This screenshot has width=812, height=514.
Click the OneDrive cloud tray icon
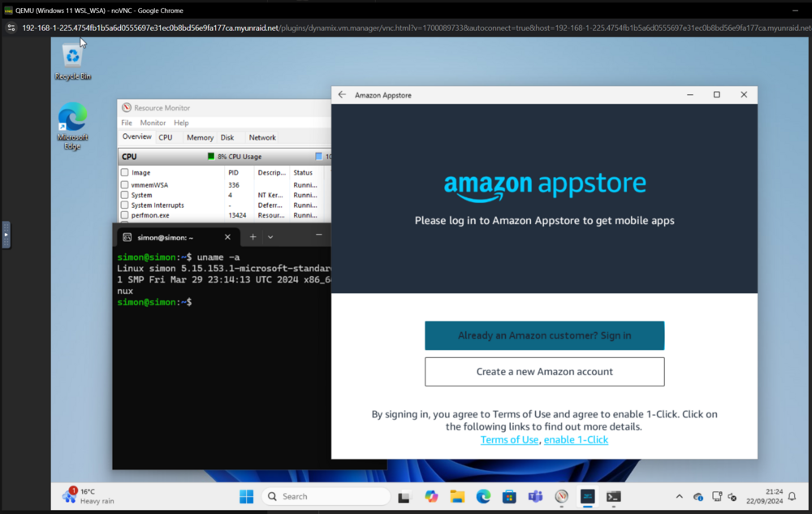tap(698, 497)
